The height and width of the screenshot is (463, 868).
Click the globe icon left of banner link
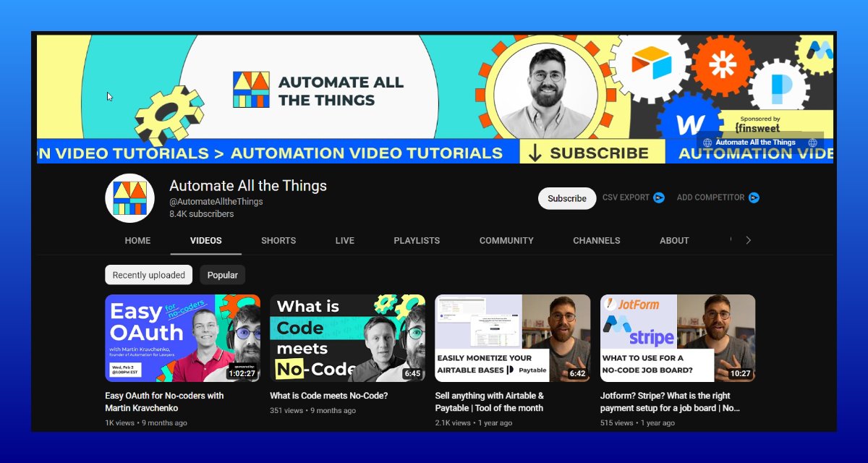point(707,143)
